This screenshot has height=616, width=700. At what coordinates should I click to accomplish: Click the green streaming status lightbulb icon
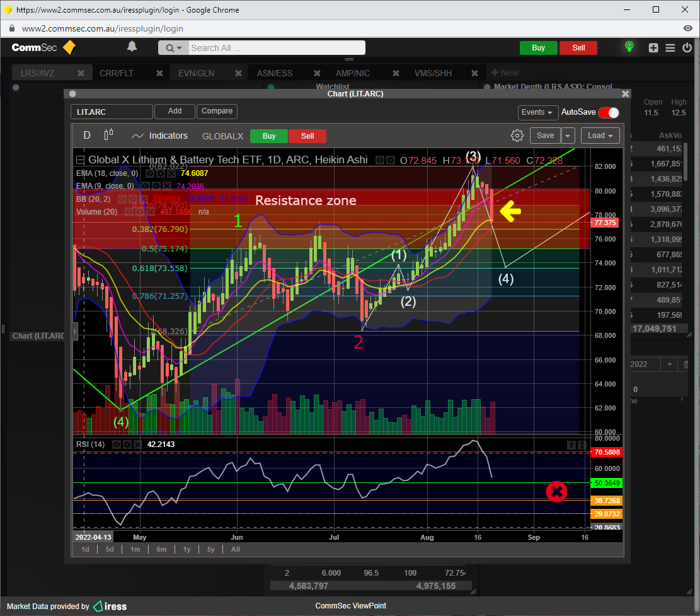pyautogui.click(x=629, y=47)
